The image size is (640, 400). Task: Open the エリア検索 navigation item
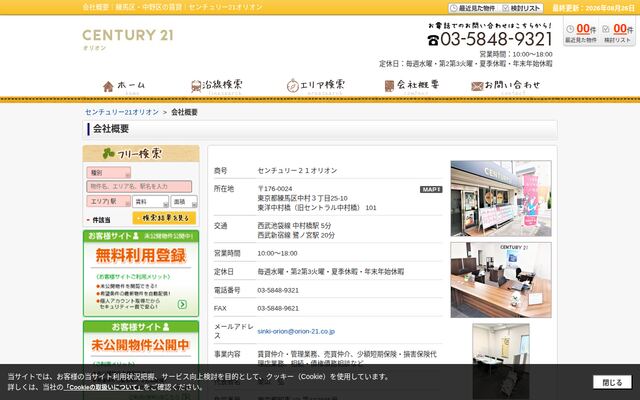pyautogui.click(x=316, y=86)
